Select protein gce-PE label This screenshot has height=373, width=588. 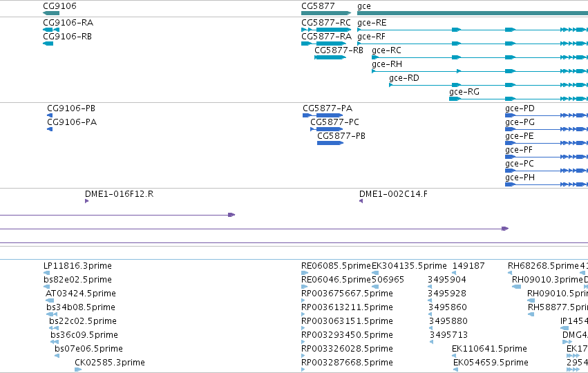[x=520, y=136]
